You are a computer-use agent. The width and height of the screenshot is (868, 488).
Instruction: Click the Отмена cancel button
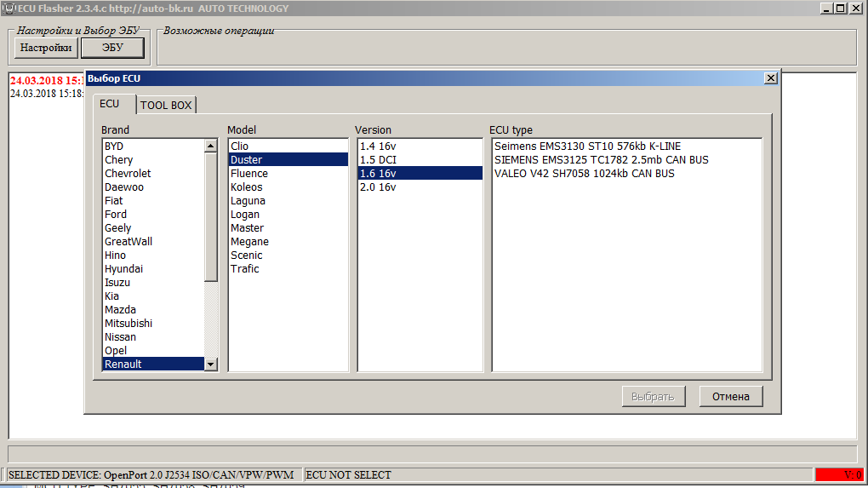(731, 397)
